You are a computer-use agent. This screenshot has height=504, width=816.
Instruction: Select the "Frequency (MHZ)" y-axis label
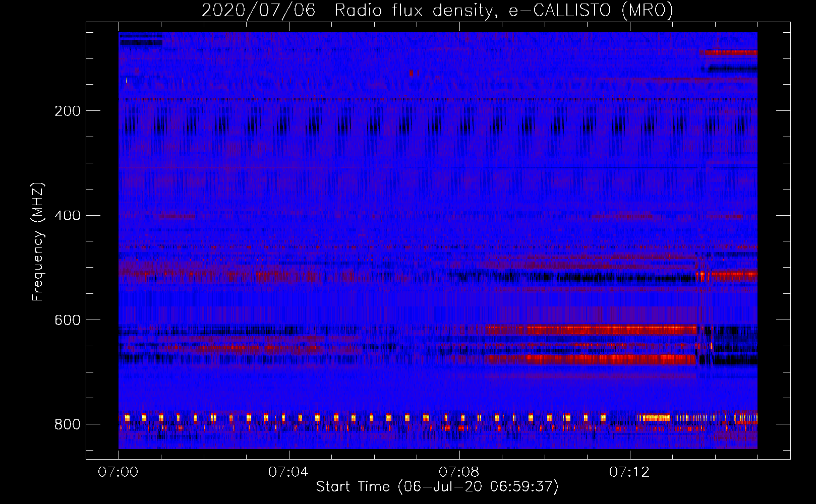point(38,241)
